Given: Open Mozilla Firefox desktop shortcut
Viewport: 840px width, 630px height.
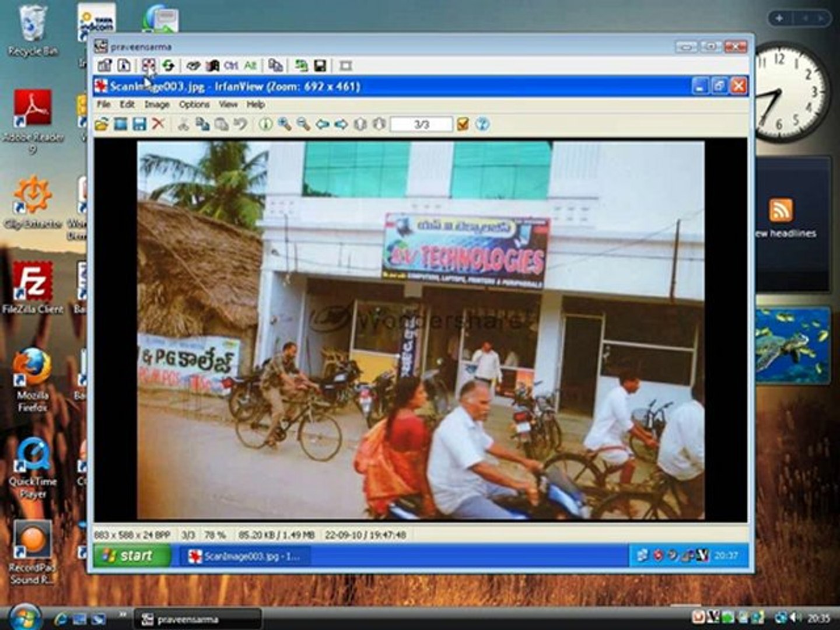Looking at the screenshot, I should (33, 380).
